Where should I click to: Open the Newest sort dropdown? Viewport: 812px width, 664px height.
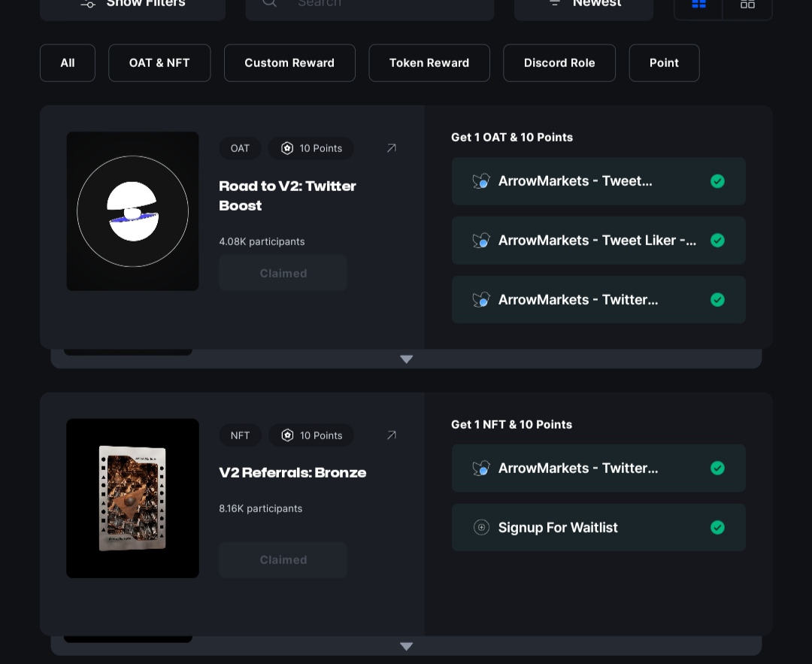[x=583, y=5]
